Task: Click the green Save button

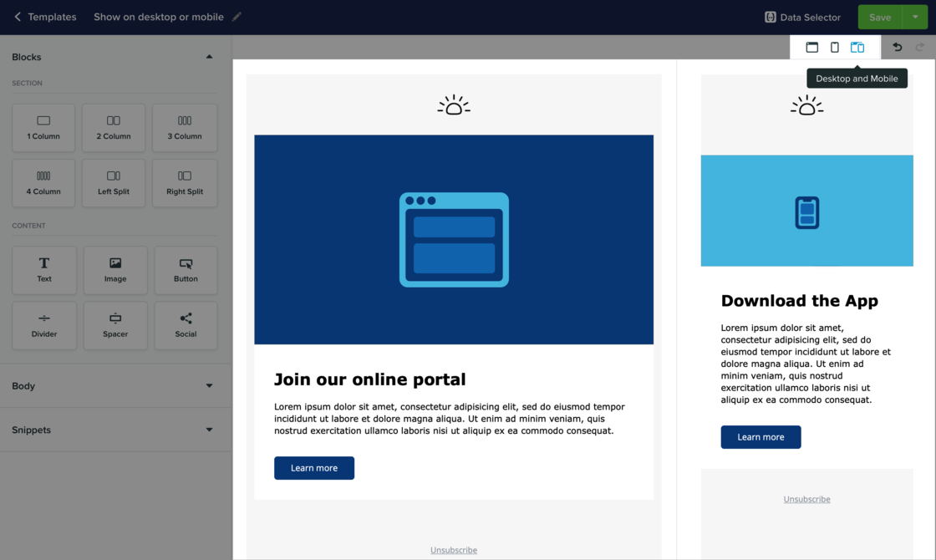Action: 879,17
